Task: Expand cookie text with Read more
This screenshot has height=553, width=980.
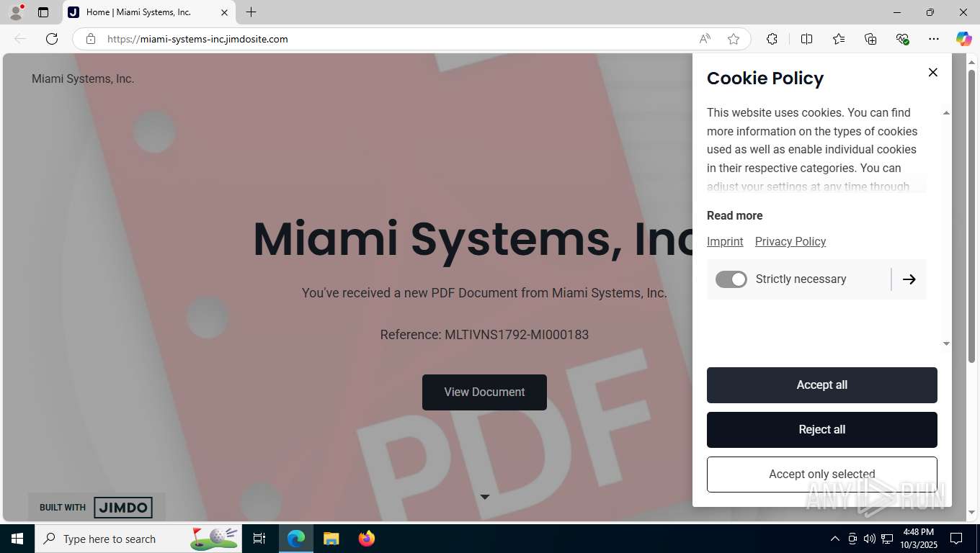Action: pos(734,215)
